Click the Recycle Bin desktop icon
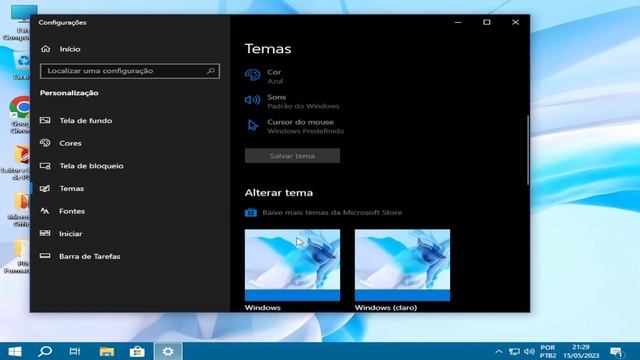The width and height of the screenshot is (640, 360). [21, 65]
